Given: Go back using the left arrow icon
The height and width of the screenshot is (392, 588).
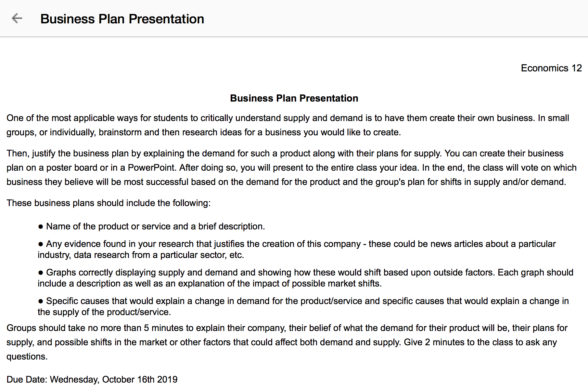Looking at the screenshot, I should coord(17,18).
